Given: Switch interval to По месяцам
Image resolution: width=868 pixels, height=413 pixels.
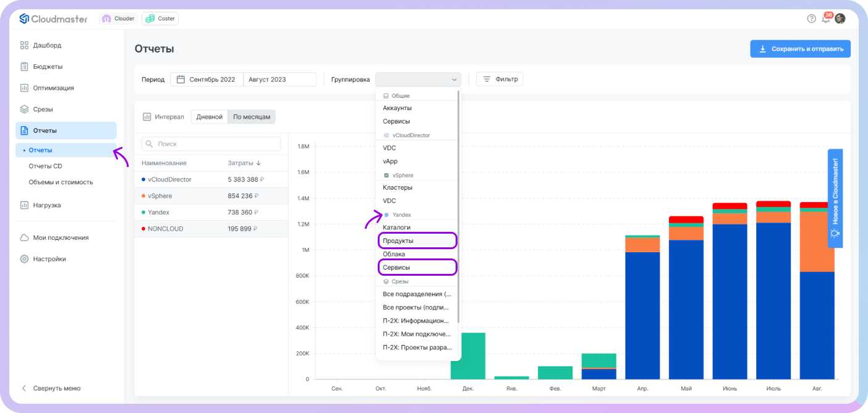Looking at the screenshot, I should (x=252, y=117).
